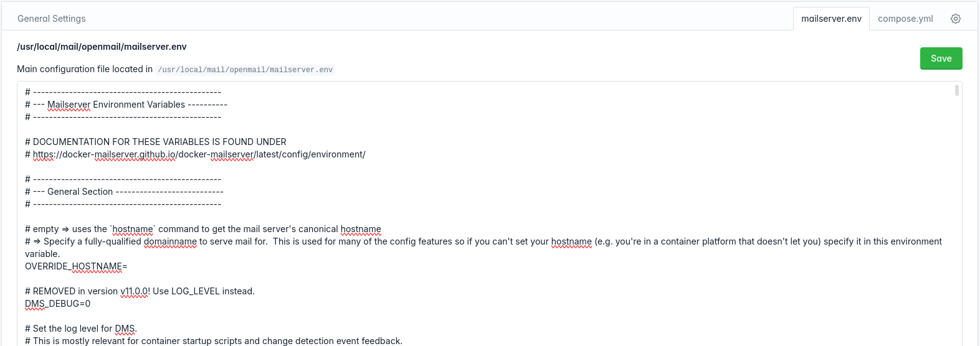Click the Set the log level for DMS line
Screen dimensions: 980x346
pos(81,329)
